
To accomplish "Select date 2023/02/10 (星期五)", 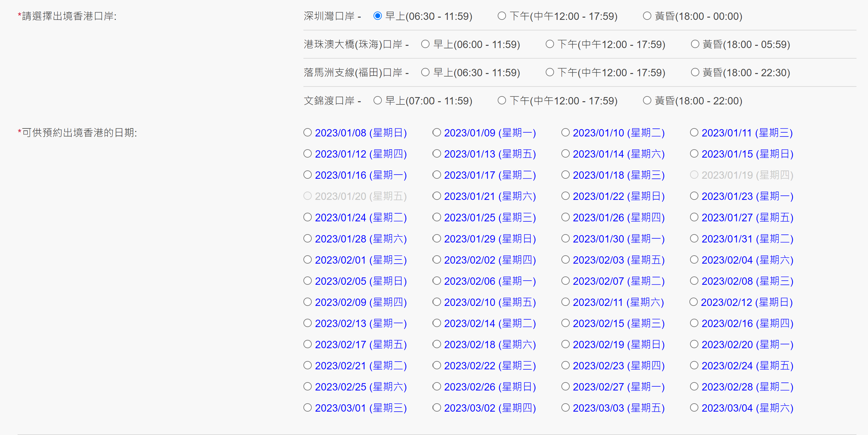I will point(436,302).
